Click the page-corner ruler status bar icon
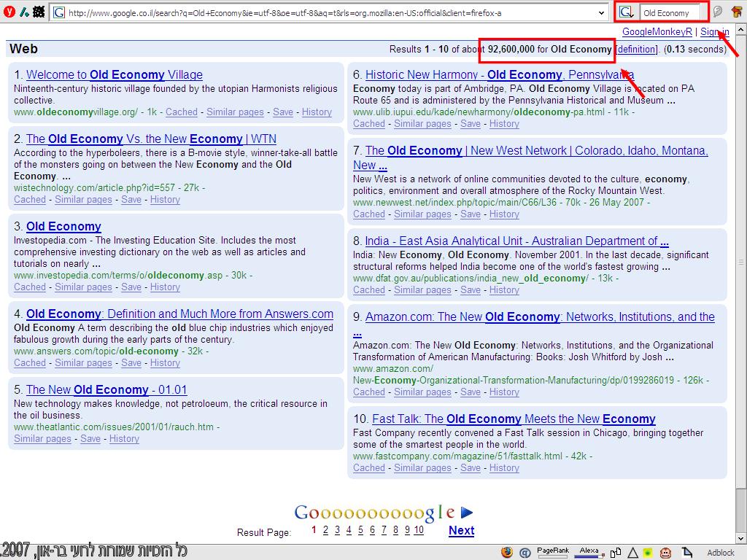The image size is (747, 560). [686, 553]
